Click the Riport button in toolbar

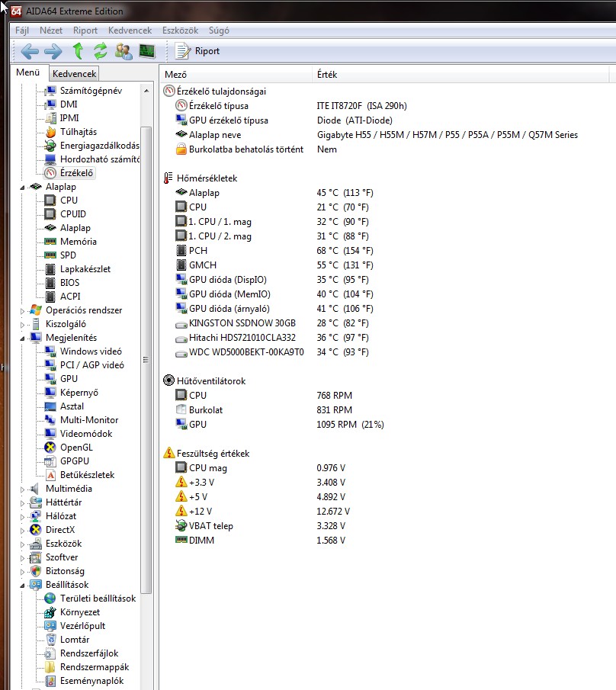click(197, 51)
